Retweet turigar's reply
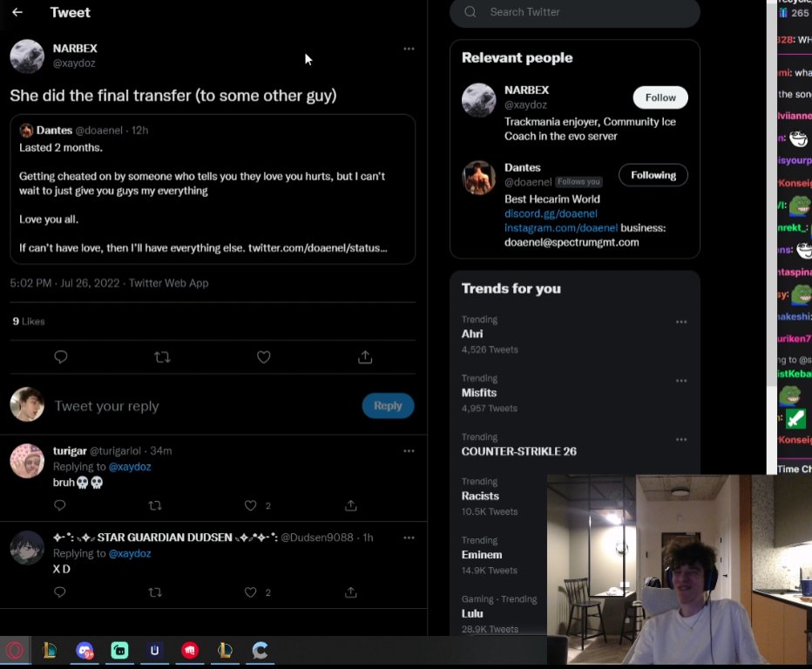This screenshot has width=812, height=669. click(155, 505)
